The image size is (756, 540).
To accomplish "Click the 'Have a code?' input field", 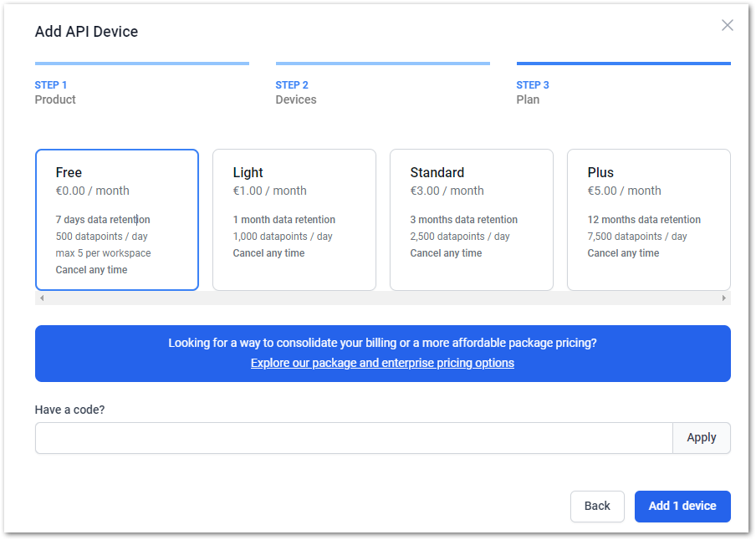I will (x=354, y=438).
